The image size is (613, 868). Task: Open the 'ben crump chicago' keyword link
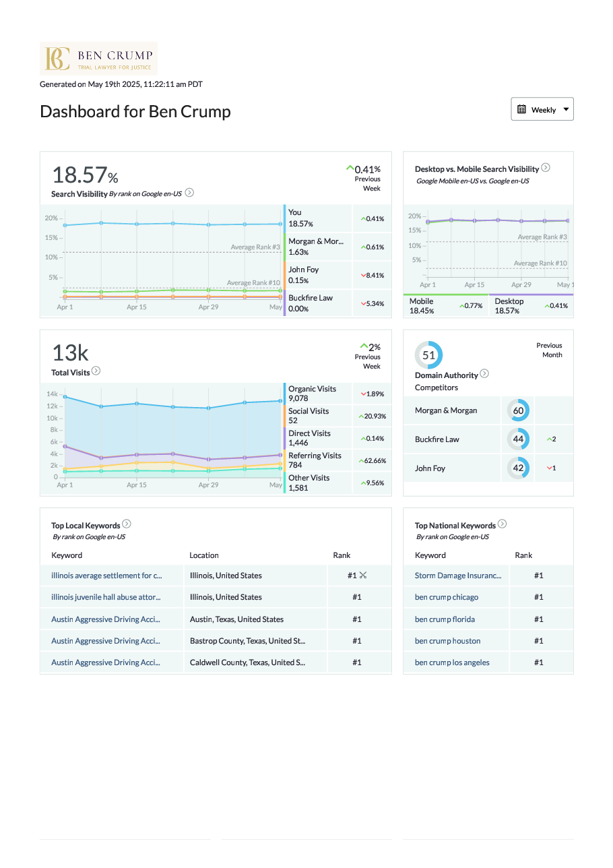click(447, 597)
